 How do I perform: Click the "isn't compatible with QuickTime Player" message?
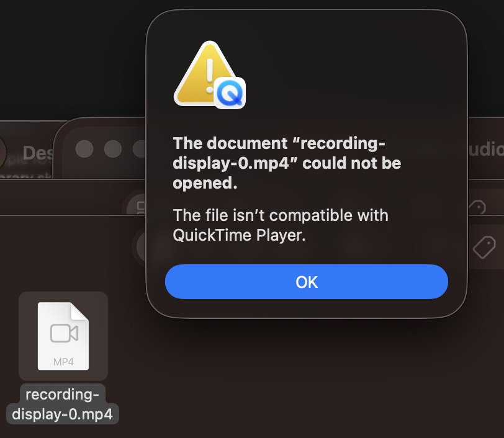280,226
